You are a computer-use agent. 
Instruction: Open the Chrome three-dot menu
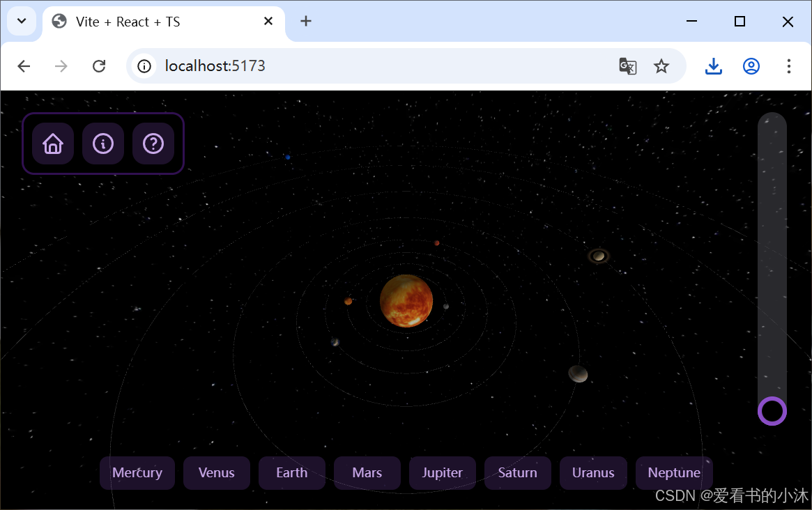click(x=789, y=66)
